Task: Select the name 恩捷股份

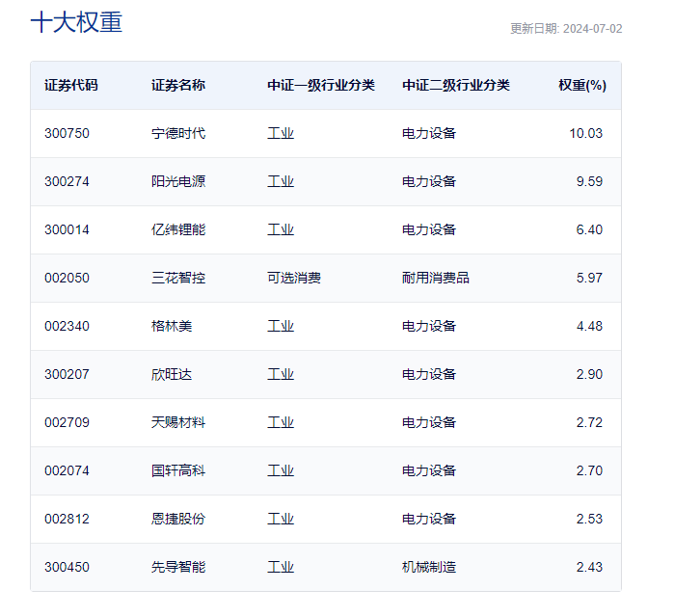Action: pos(178,519)
